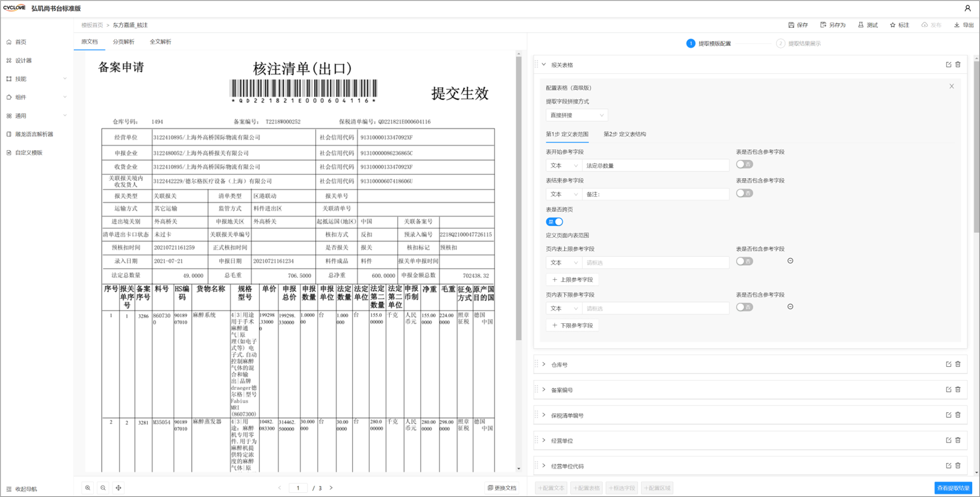Viewport: 980px width, 497px height.
Task: Edit the 报关表格 field
Action: 949,65
